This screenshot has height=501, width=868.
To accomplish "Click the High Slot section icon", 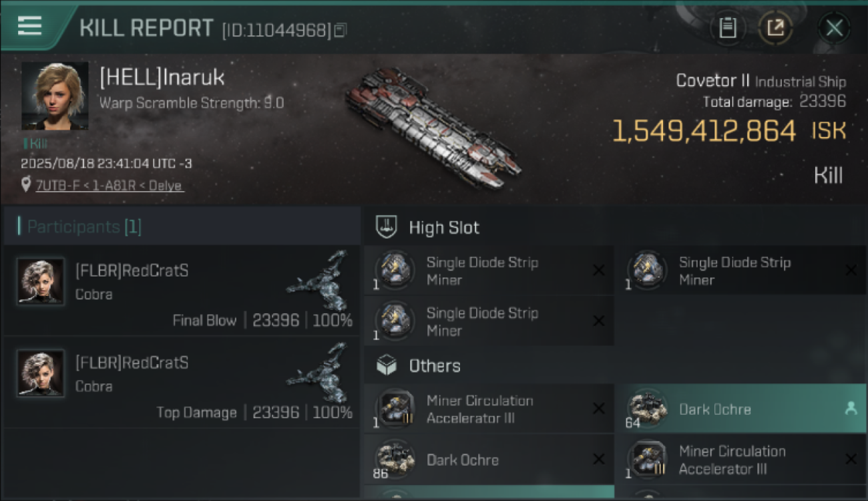I will point(387,227).
